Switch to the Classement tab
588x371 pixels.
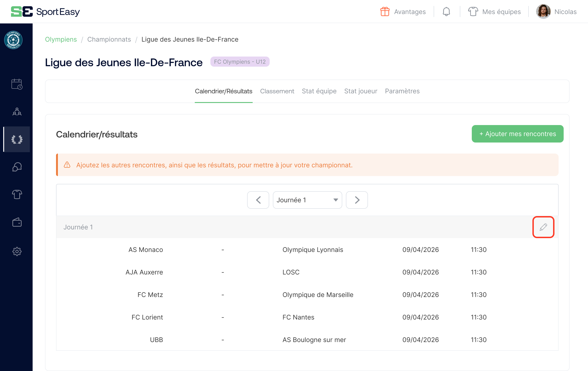(277, 91)
